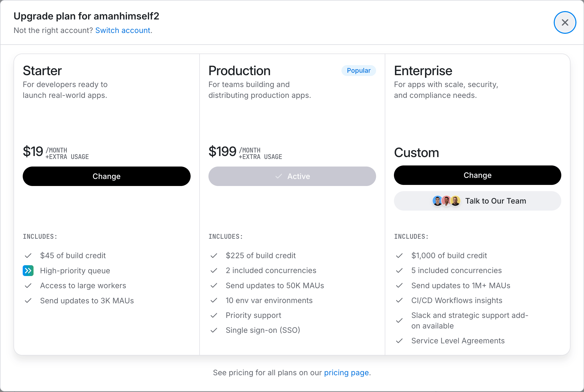The height and width of the screenshot is (392, 584).
Task: Click the Active button on Production plan
Action: click(x=292, y=176)
